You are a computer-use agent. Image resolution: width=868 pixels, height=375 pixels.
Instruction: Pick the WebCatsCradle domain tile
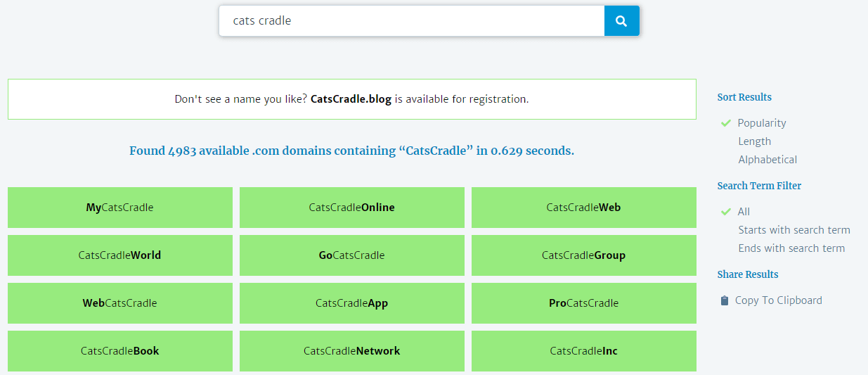tap(120, 303)
